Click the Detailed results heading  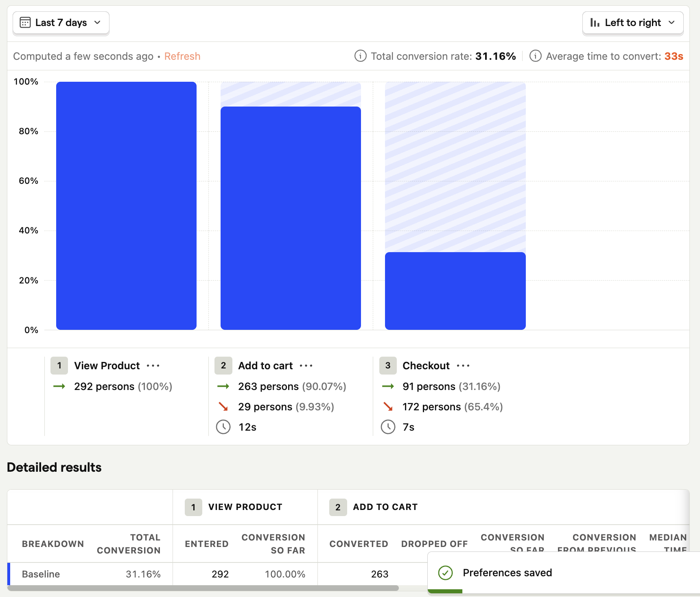click(54, 467)
